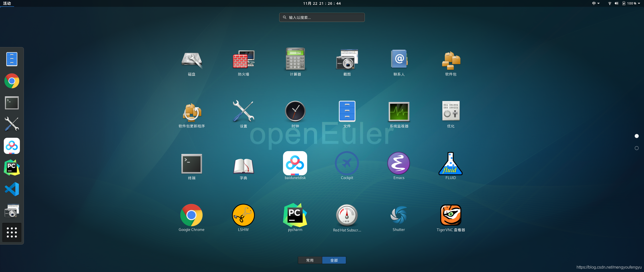Image resolution: width=644 pixels, height=272 pixels.
Task: Click PyCharm icon in the dock
Action: [12, 167]
